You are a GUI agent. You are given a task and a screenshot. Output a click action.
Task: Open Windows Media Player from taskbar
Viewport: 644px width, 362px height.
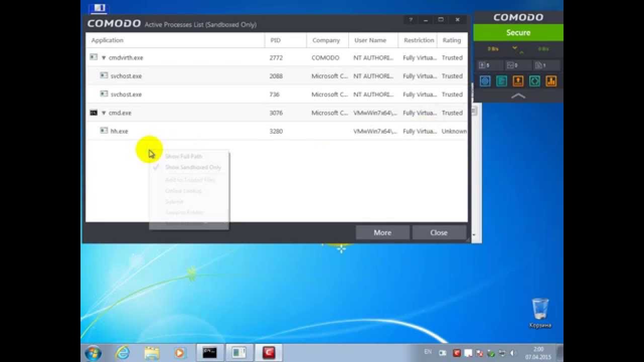pos(180,353)
